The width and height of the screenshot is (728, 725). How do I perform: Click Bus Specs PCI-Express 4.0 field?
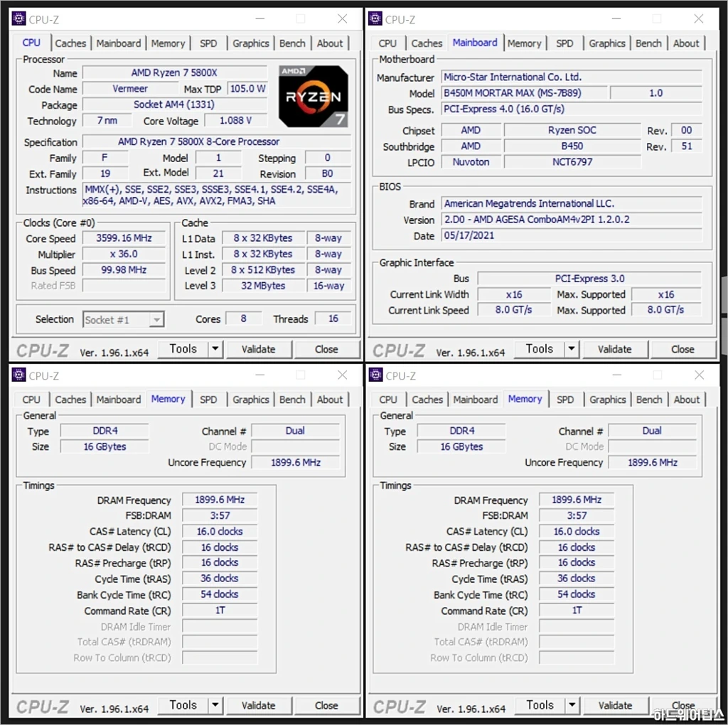tap(572, 109)
